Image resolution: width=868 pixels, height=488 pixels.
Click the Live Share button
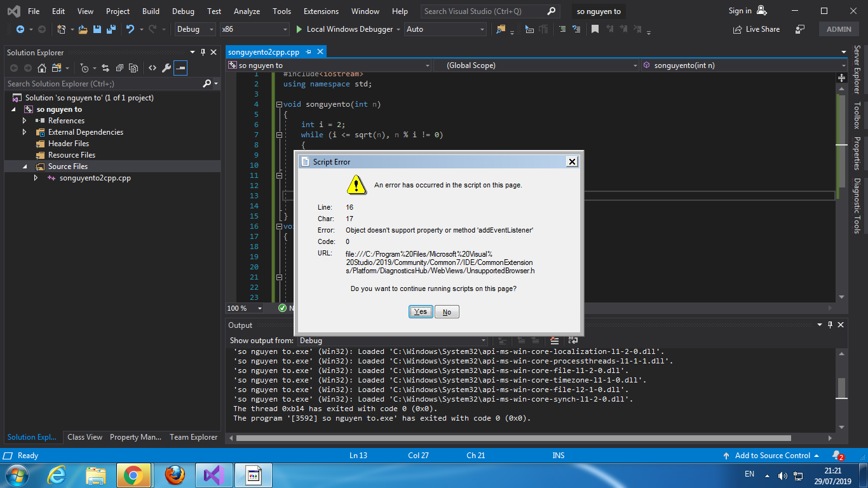[756, 29]
